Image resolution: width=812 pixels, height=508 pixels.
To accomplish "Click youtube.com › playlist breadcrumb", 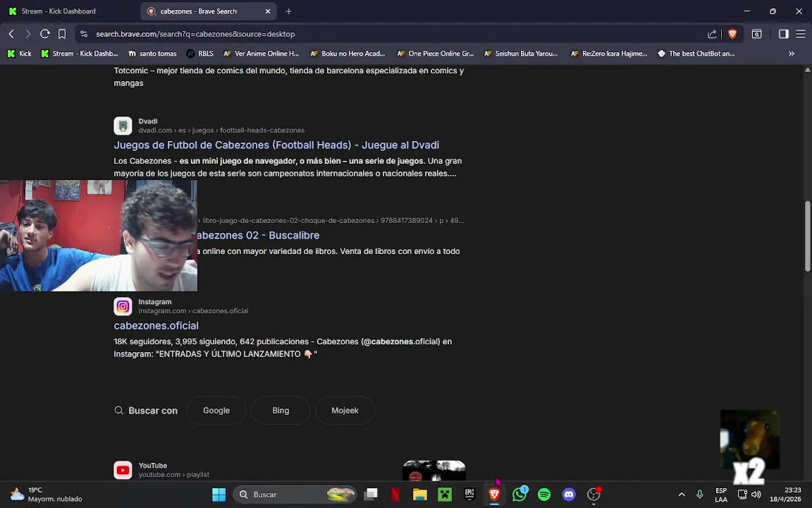I will [173, 475].
